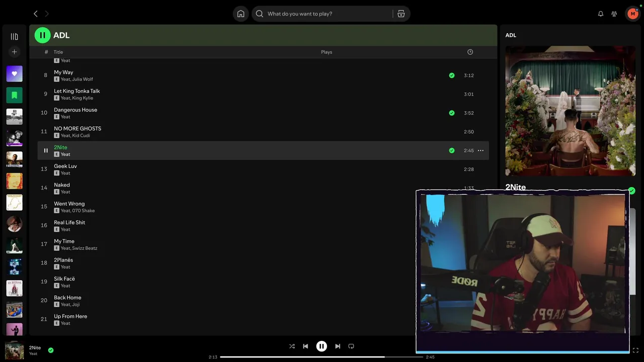Open Your Episodes bookmark tile

[14, 95]
